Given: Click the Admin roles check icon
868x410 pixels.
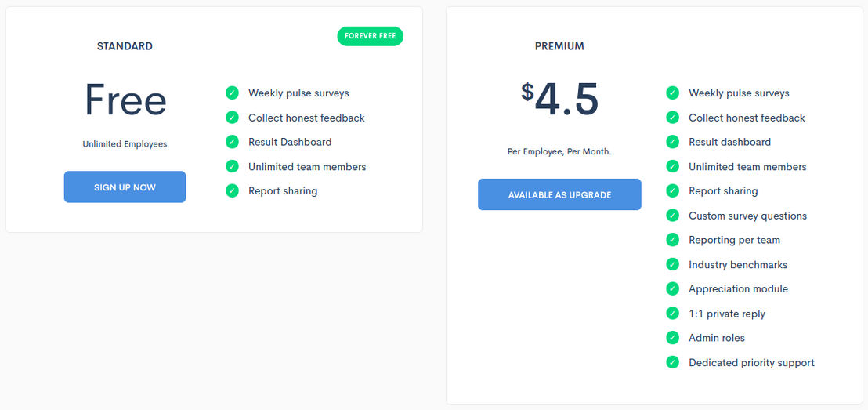Looking at the screenshot, I should point(673,337).
